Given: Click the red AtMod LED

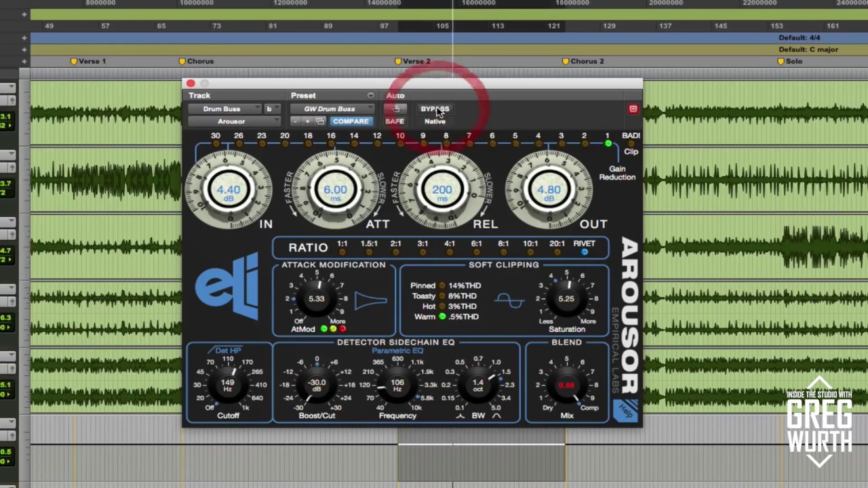Looking at the screenshot, I should pyautogui.click(x=342, y=329).
